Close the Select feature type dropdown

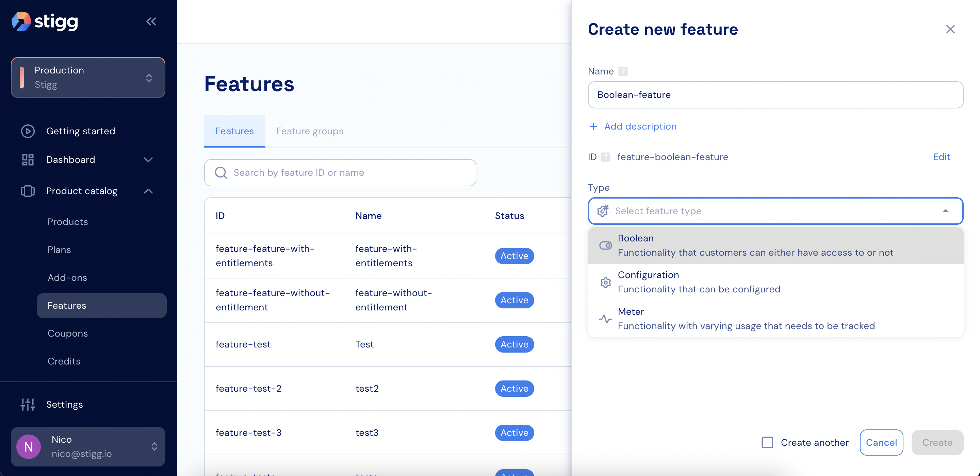click(945, 211)
